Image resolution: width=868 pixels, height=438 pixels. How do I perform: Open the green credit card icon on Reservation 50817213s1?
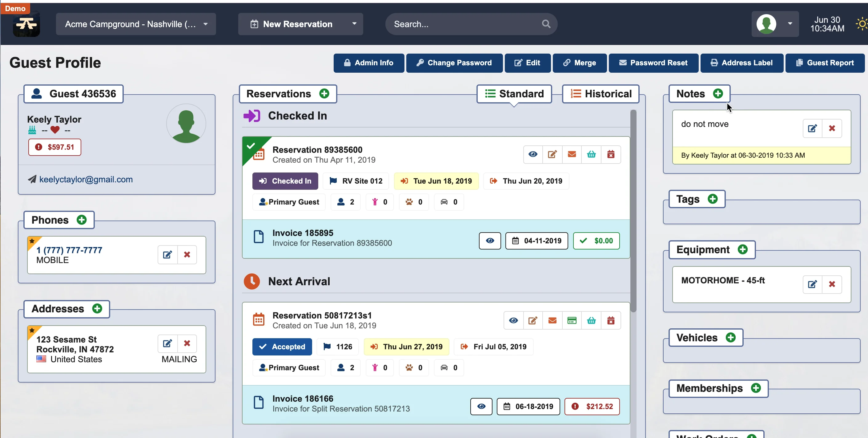(x=572, y=320)
